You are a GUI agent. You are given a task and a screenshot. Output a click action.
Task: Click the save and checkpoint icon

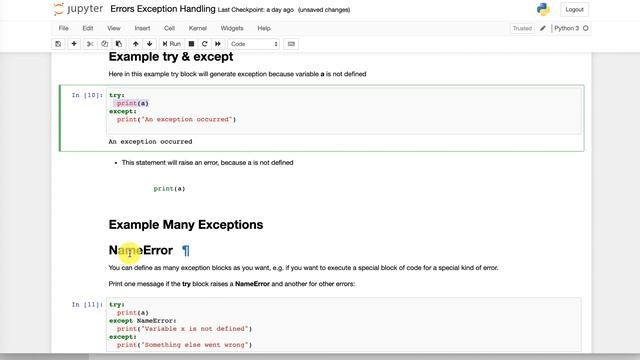pos(58,44)
